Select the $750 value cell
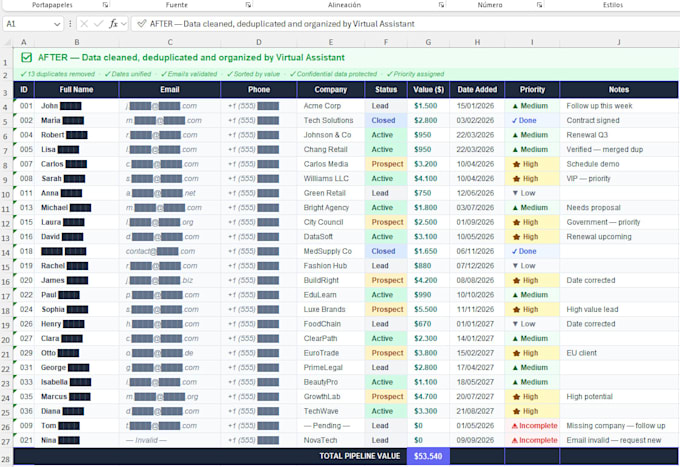The height and width of the screenshot is (467, 680). pyautogui.click(x=428, y=193)
